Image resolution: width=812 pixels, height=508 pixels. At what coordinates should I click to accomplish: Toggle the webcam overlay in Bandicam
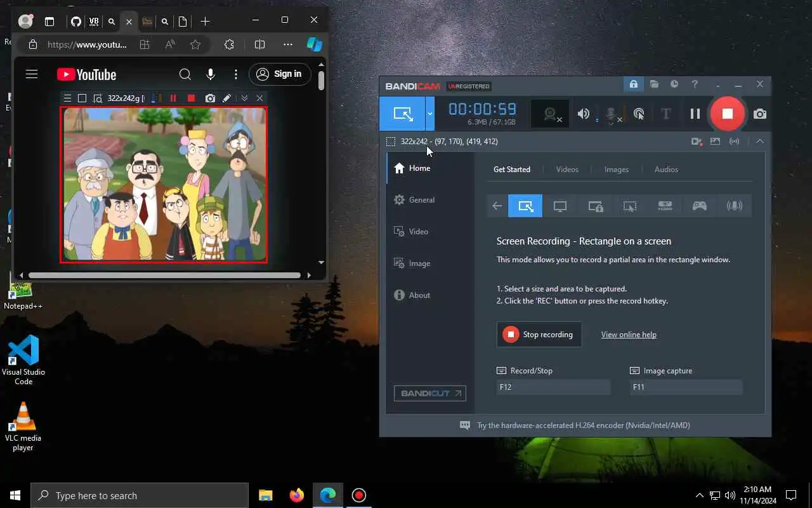(550, 114)
